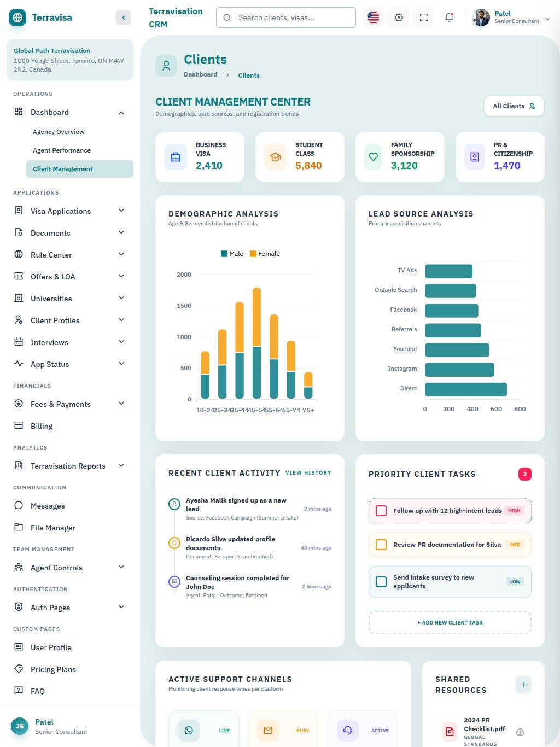Screen dimensions: 560x747
Task: Download the 2024 PR Checklist.pdf
Action: 520,732
